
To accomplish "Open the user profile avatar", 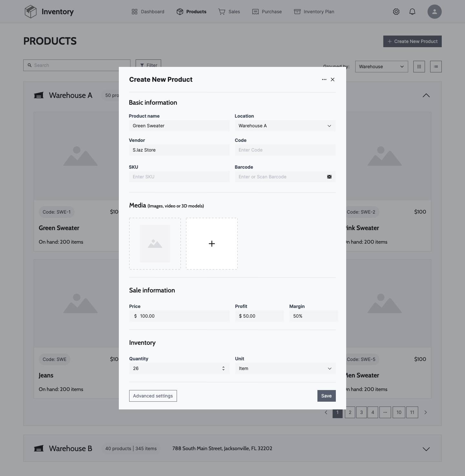I will pos(435,12).
